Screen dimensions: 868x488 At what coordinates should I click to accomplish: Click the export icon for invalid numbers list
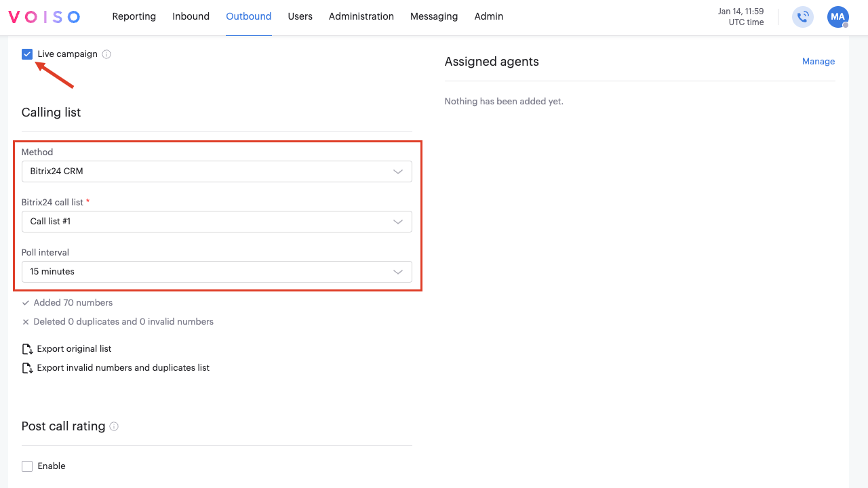[x=27, y=367]
